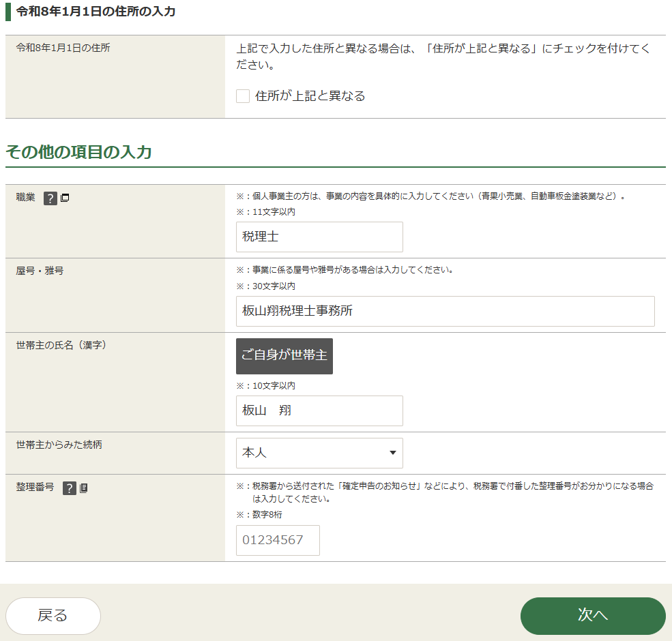Proceed with the 次へ button
The width and height of the screenshot is (672, 641).
[x=592, y=616]
